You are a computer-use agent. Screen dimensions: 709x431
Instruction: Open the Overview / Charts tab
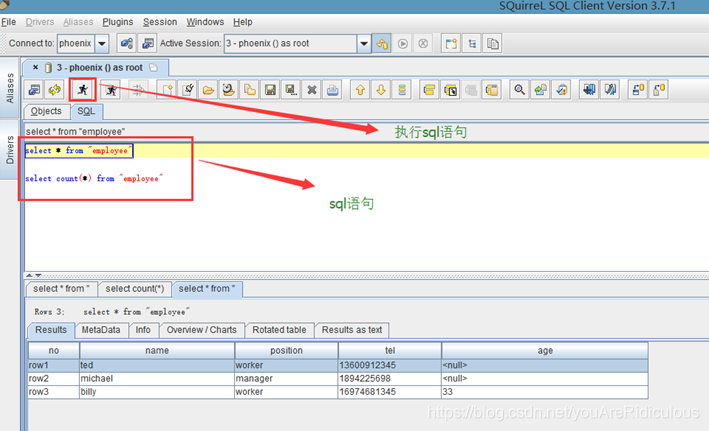coord(202,330)
